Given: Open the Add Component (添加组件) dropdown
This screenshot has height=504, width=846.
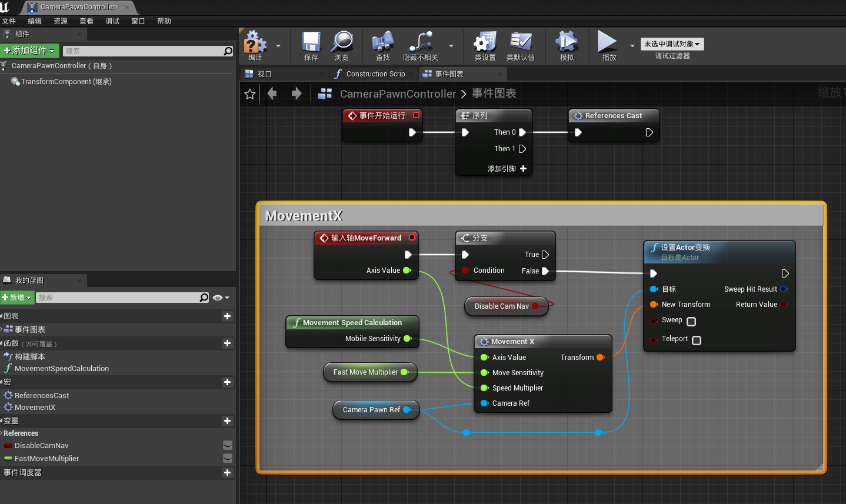Looking at the screenshot, I should tap(29, 51).
